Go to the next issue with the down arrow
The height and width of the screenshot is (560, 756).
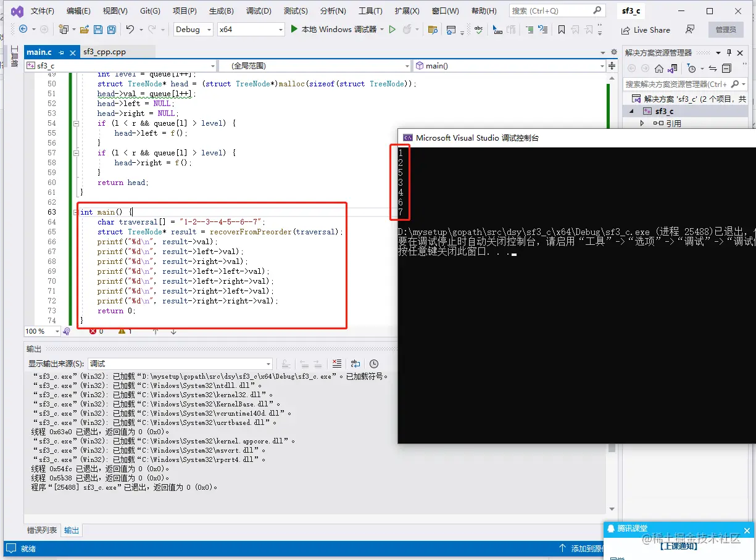[173, 331]
